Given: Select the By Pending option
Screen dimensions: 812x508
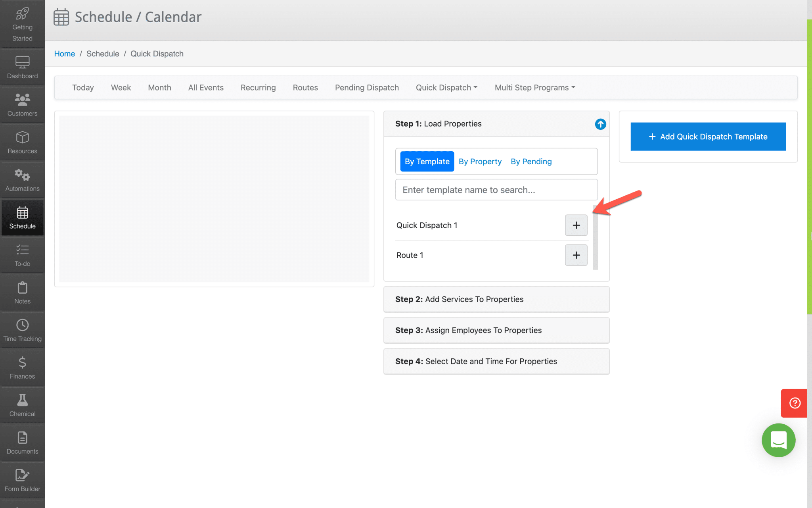Looking at the screenshot, I should click(531, 162).
